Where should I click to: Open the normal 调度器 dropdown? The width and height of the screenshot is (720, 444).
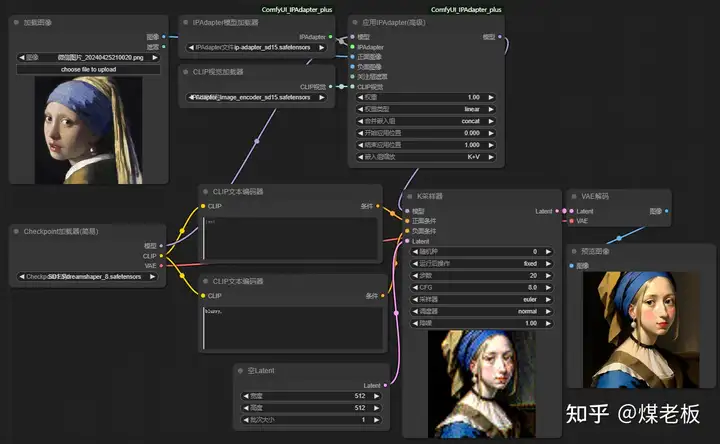pyautogui.click(x=482, y=311)
